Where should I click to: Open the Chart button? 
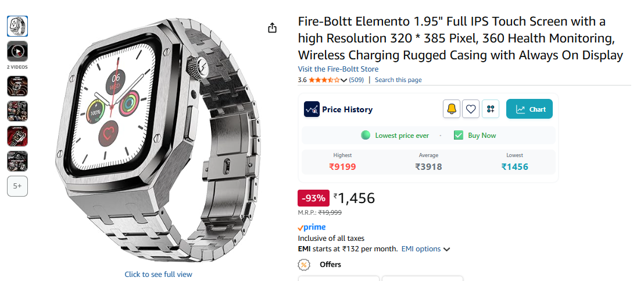tap(529, 109)
